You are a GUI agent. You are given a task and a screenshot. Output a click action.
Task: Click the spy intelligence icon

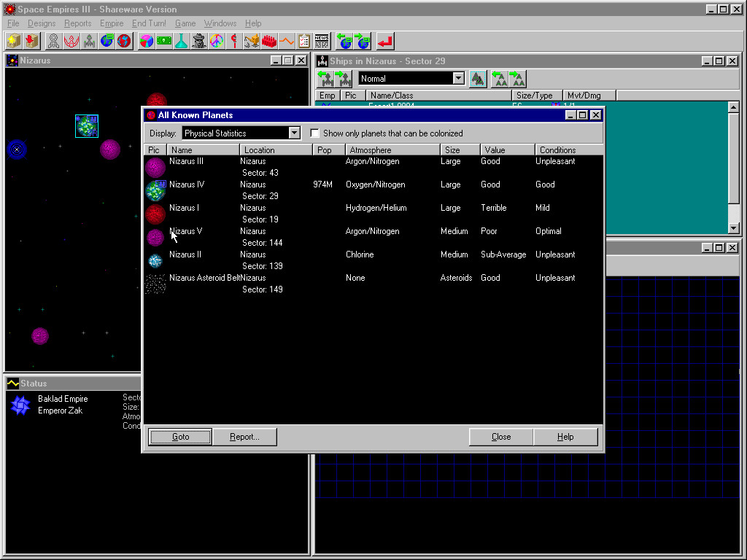coord(199,41)
